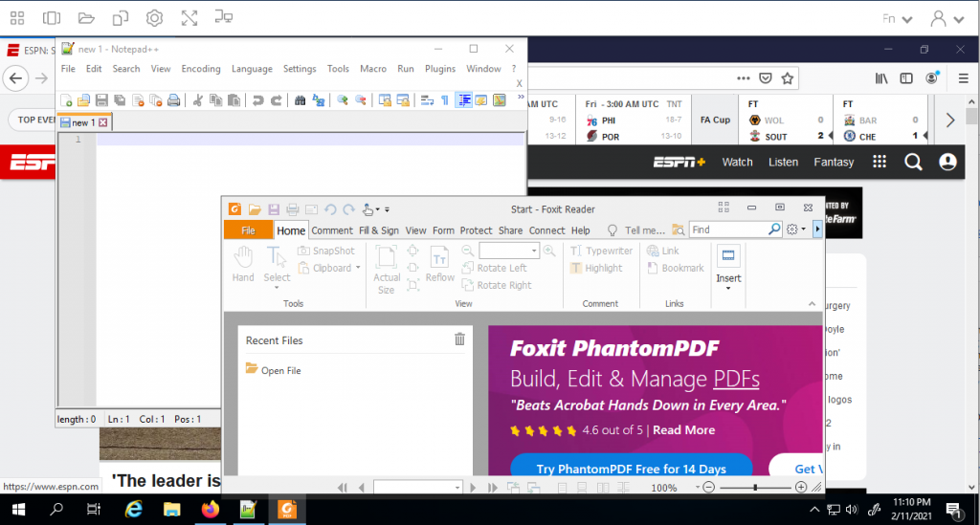
Task: Save file with Notepad++ floppy toolbar icon
Action: tap(101, 99)
